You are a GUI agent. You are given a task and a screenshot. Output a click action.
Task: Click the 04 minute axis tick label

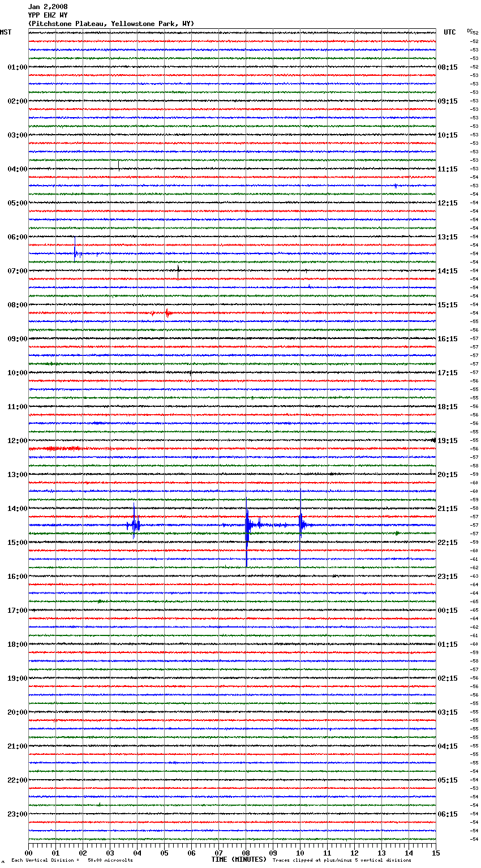[137, 853]
